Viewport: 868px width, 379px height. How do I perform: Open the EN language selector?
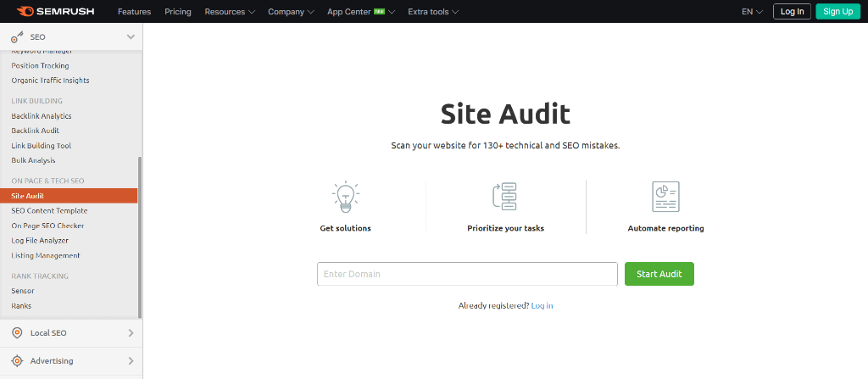click(753, 12)
